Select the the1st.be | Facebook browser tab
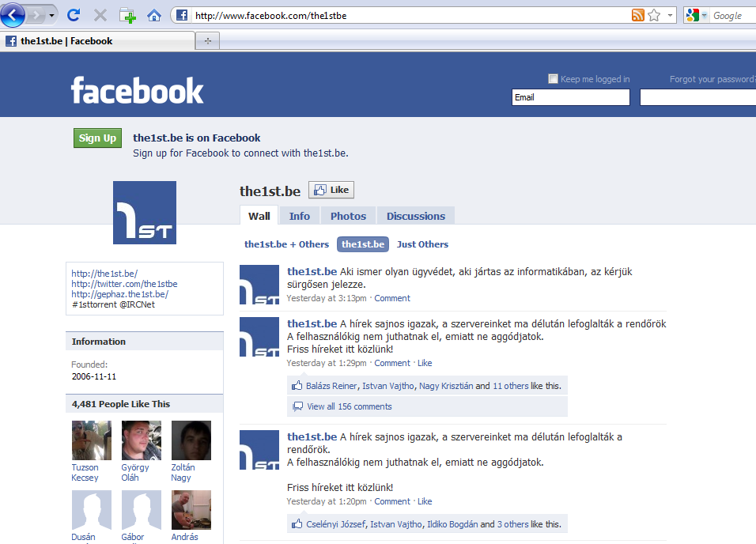 click(97, 41)
